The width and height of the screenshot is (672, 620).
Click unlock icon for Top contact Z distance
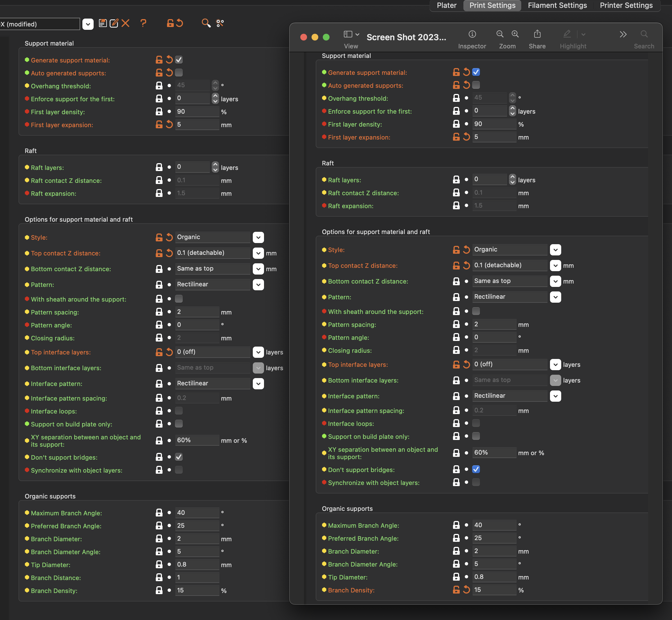click(x=159, y=253)
